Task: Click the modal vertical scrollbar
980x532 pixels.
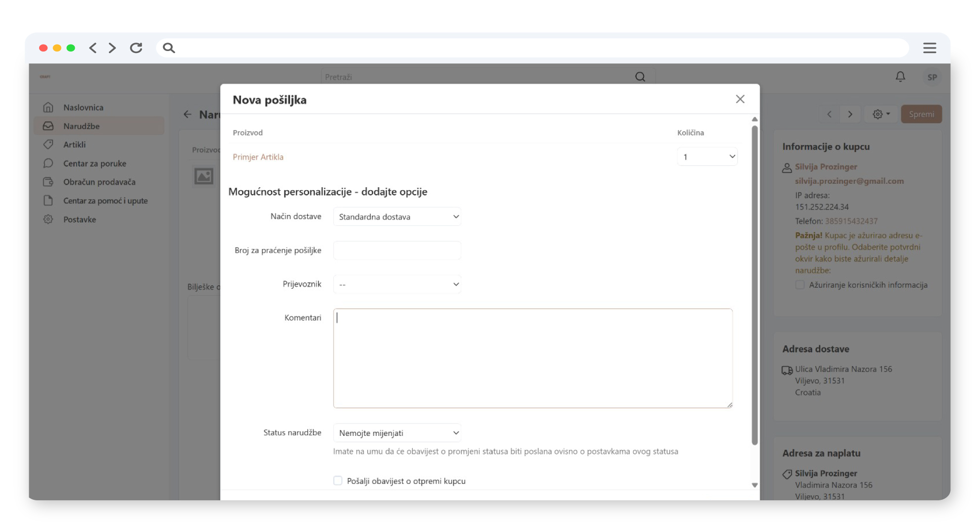Action: pos(754,285)
